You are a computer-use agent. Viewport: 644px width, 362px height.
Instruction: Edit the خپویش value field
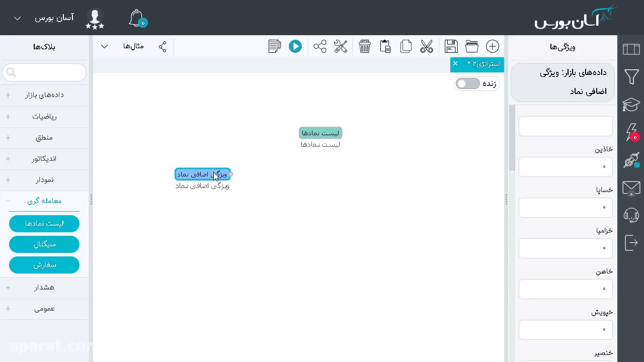(566, 330)
